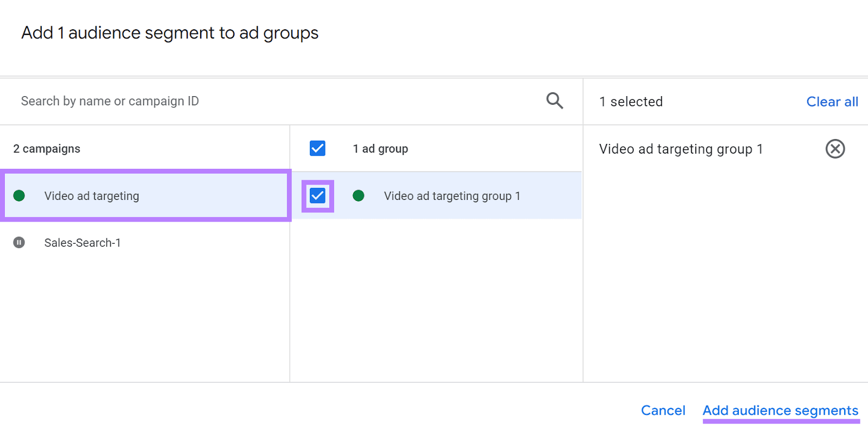Click green status dot of the ad group row
Screen dimensions: 868x436
[x=358, y=195]
